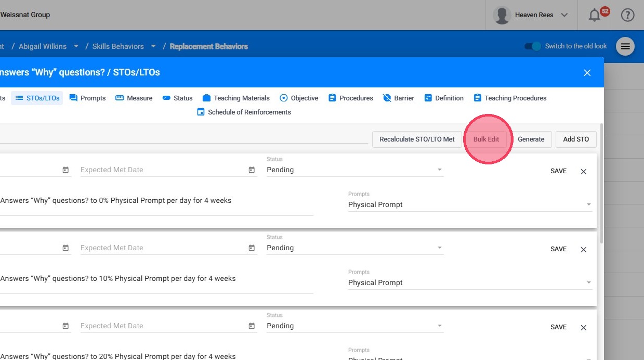Image resolution: width=644 pixels, height=360 pixels.
Task: Click the help question mark icon
Action: click(x=627, y=15)
